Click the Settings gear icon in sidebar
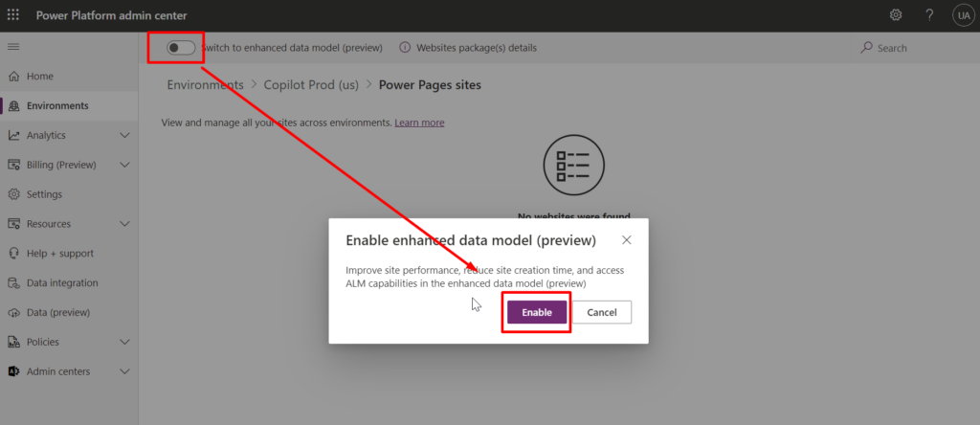Screen dimensions: 980x425 (13, 194)
